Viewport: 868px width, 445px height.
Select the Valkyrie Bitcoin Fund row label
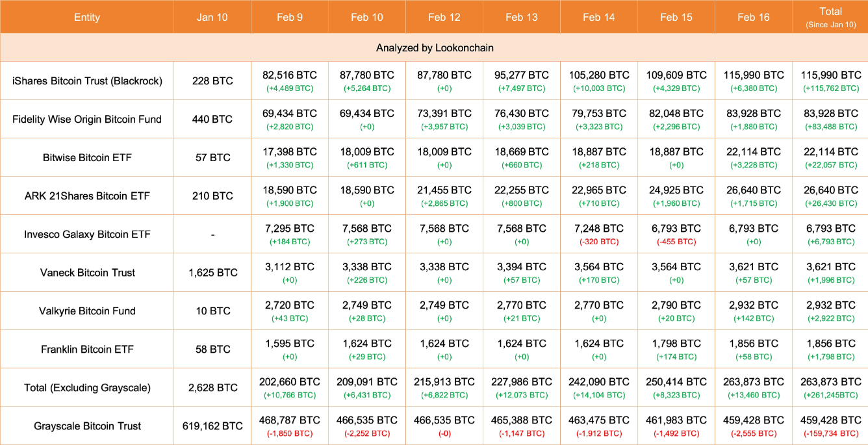[x=87, y=311]
